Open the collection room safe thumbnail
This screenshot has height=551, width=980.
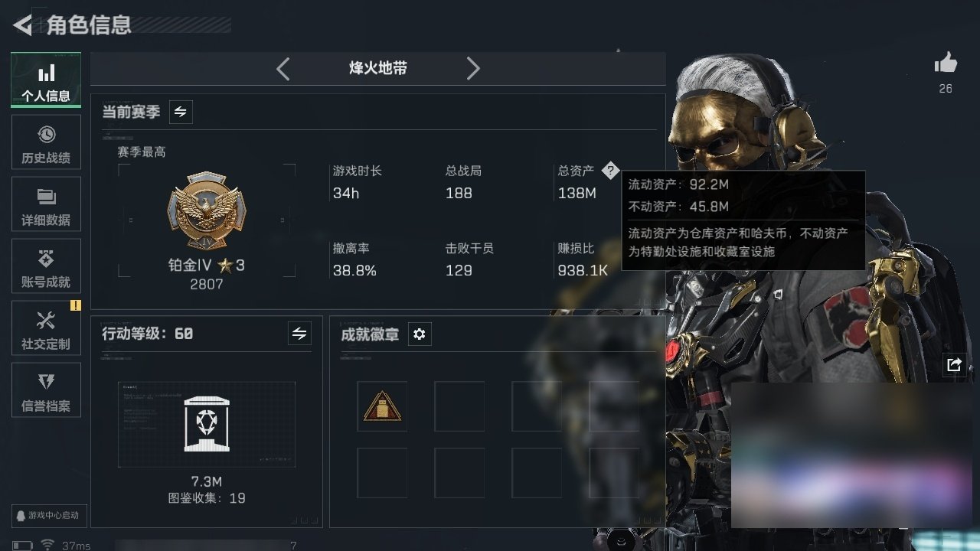point(207,424)
